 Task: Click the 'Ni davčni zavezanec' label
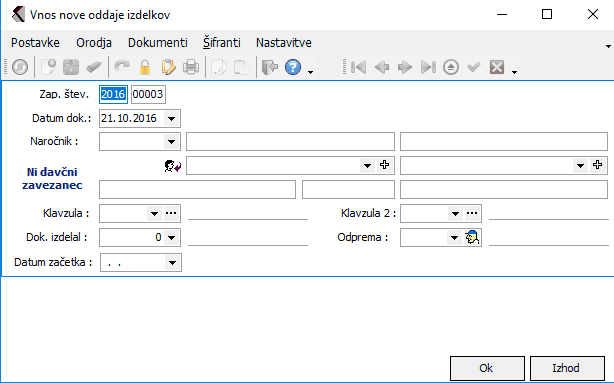coord(52,178)
